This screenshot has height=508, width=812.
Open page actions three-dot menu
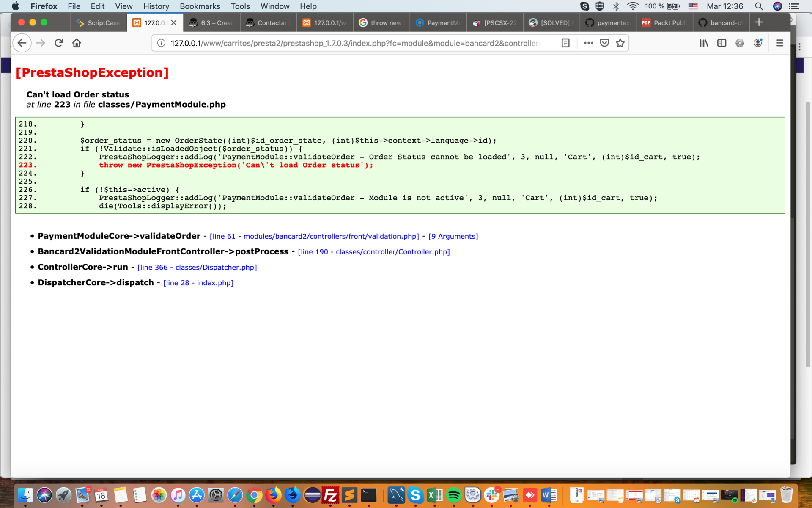[x=588, y=43]
